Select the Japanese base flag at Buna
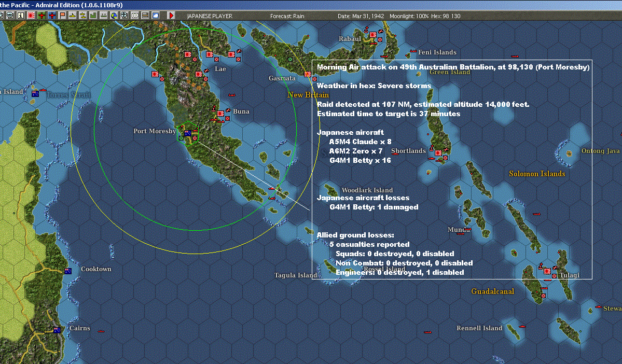622x364 pixels. [x=220, y=114]
